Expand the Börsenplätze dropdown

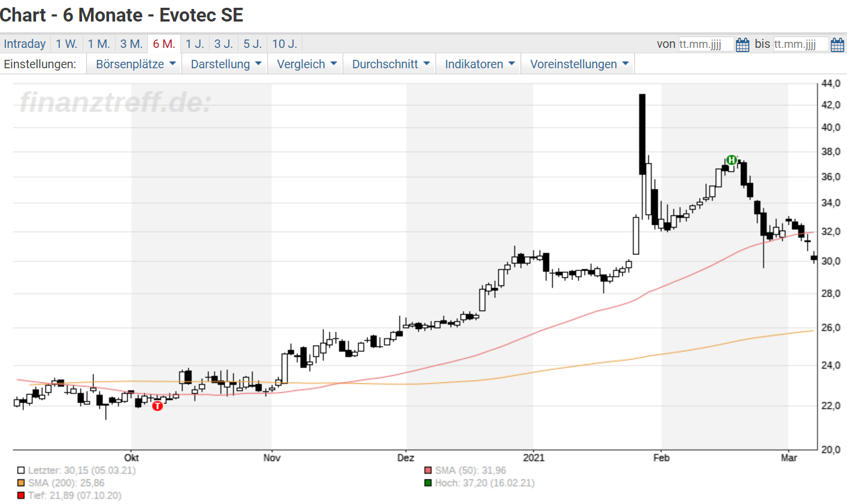135,64
